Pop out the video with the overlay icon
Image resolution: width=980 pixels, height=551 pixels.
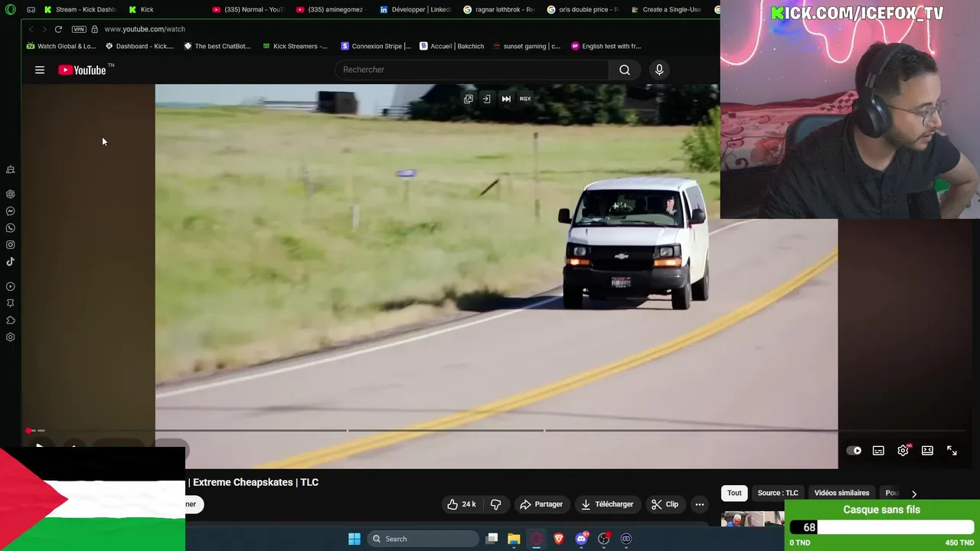pyautogui.click(x=469, y=99)
